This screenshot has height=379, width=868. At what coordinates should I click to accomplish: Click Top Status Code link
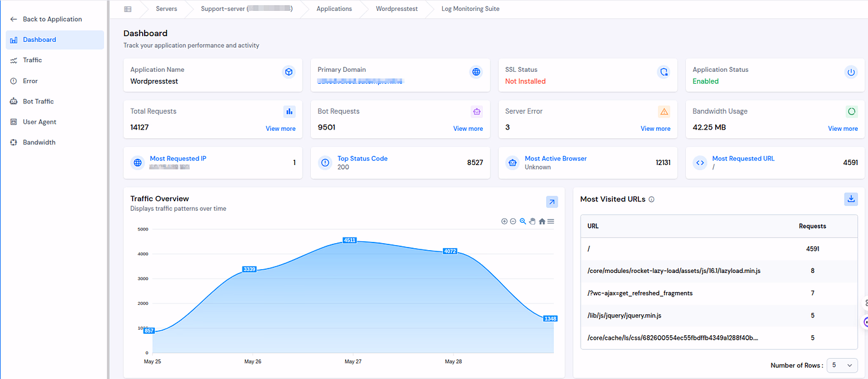pyautogui.click(x=362, y=159)
